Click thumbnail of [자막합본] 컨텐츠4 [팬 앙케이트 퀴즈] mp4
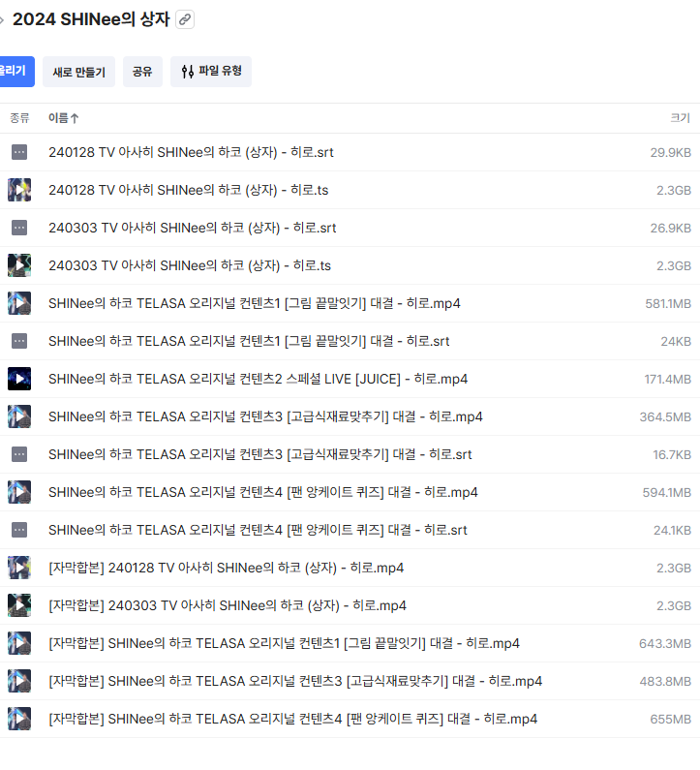The width and height of the screenshot is (700, 770). (x=19, y=719)
